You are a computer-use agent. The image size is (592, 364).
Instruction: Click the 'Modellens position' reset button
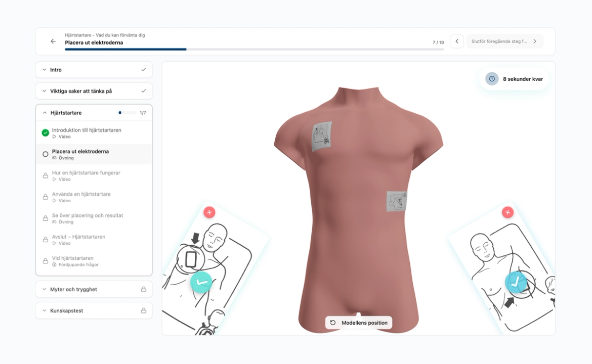click(359, 323)
